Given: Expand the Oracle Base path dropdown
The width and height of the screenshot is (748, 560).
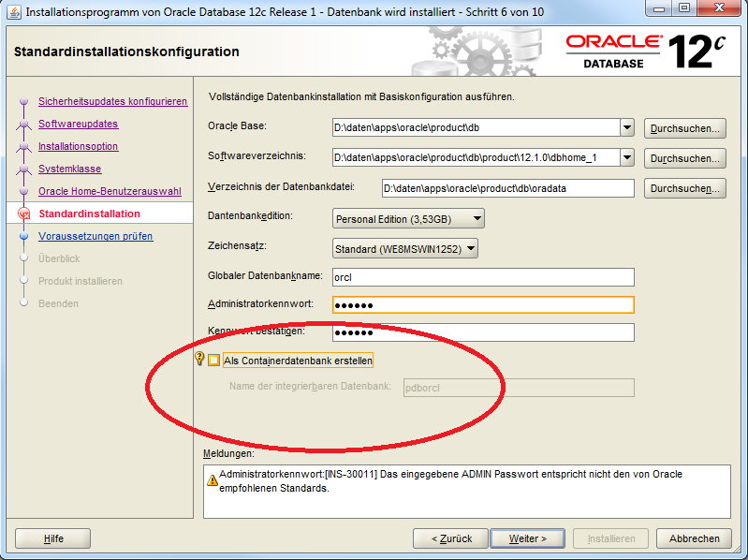Looking at the screenshot, I should (626, 127).
